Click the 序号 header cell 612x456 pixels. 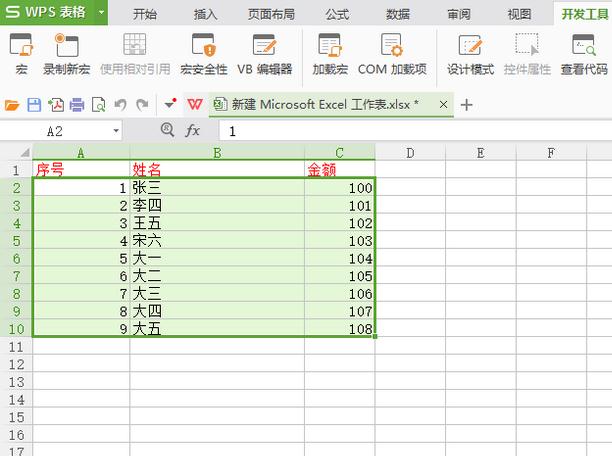[81, 170]
